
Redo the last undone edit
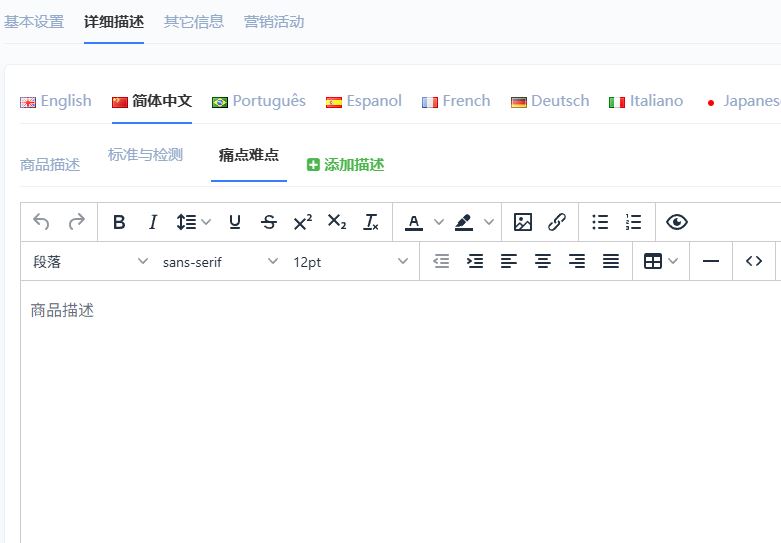(77, 222)
